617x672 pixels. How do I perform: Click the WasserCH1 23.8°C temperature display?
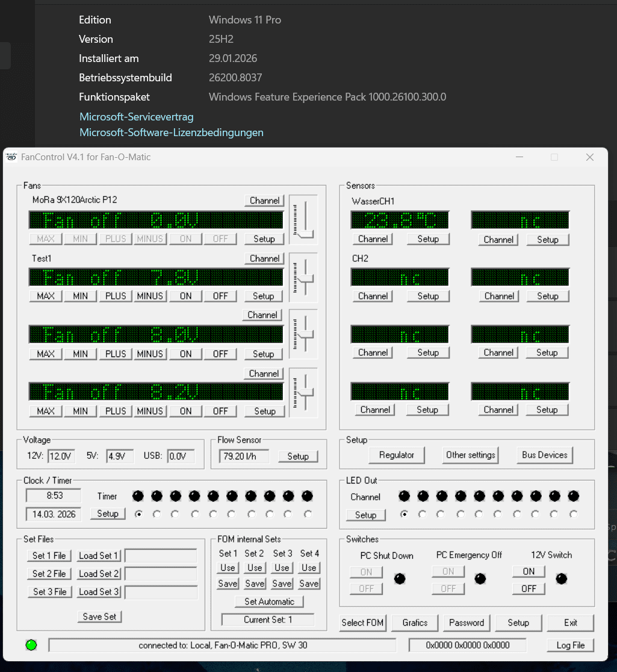(400, 220)
